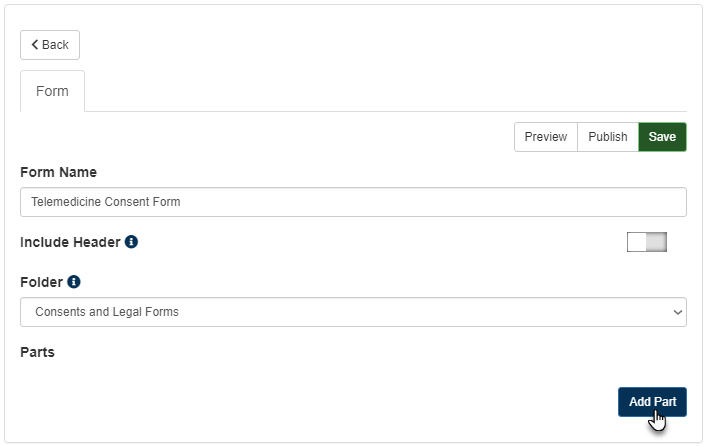Switch to the Form tab
Image resolution: width=706 pixels, height=446 pixels.
coord(52,91)
